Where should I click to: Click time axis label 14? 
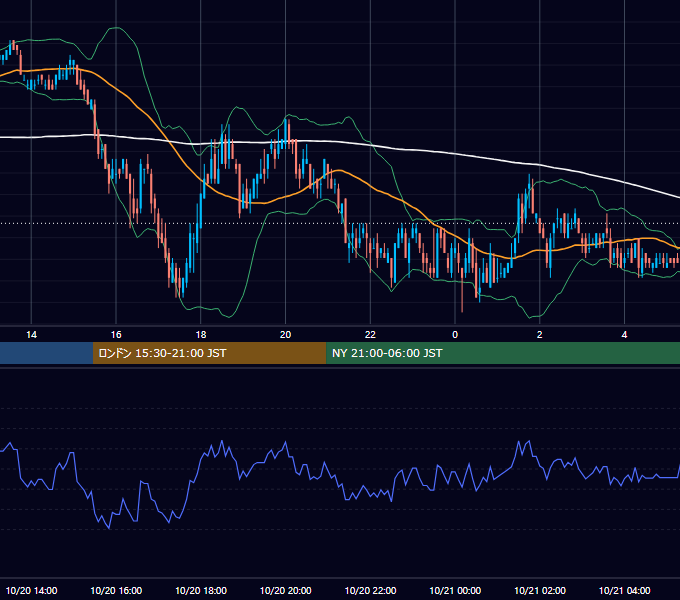click(31, 335)
